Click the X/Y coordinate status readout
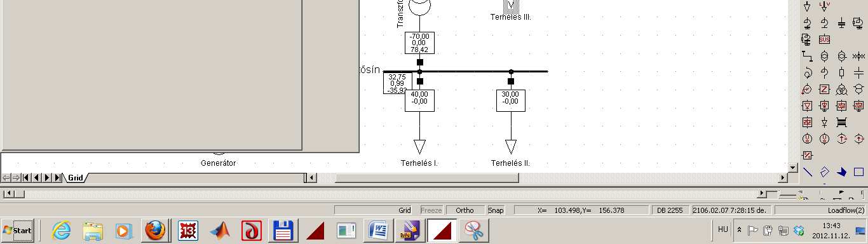This screenshot has height=244, width=868. pos(581,210)
